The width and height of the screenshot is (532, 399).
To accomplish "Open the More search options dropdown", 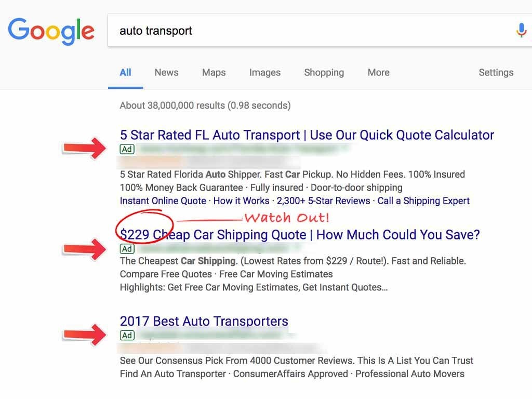I will [x=379, y=72].
